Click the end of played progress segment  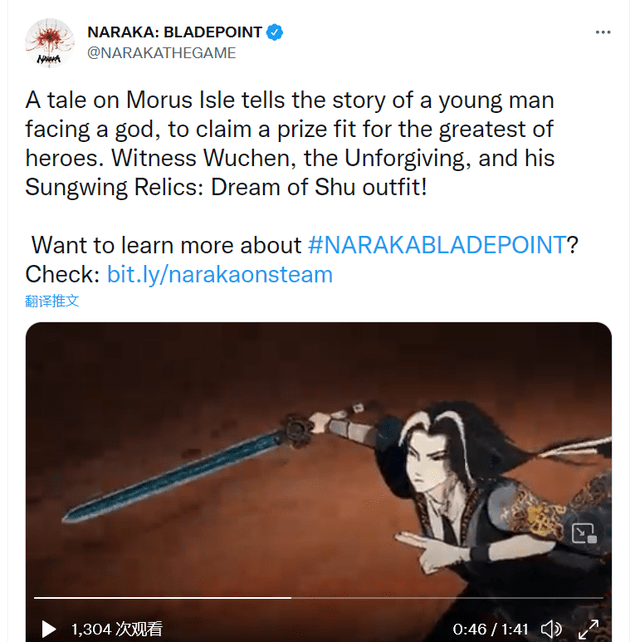pos(291,598)
